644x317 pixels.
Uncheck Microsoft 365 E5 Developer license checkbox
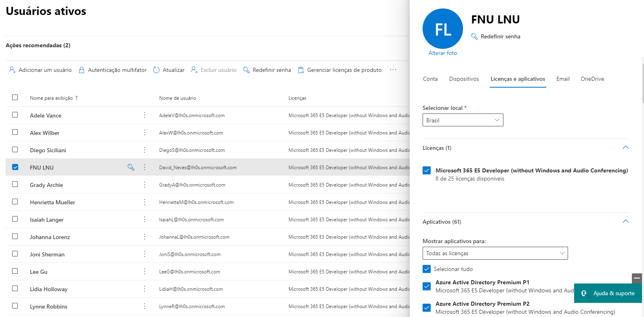pos(427,170)
